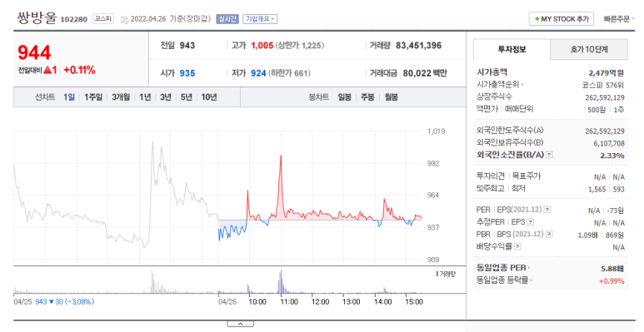Image resolution: width=644 pixels, height=332 pixels.
Task: Click the 14:00 time axis label
Action: (x=382, y=302)
